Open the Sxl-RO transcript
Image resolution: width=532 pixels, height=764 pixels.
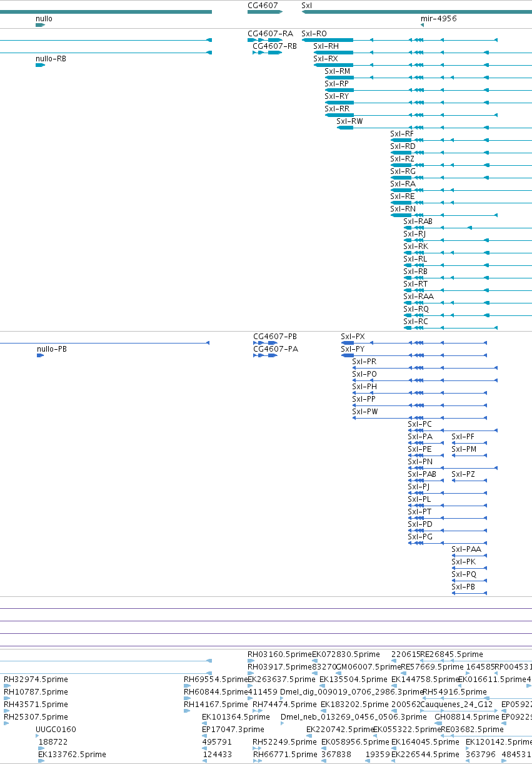point(314,34)
